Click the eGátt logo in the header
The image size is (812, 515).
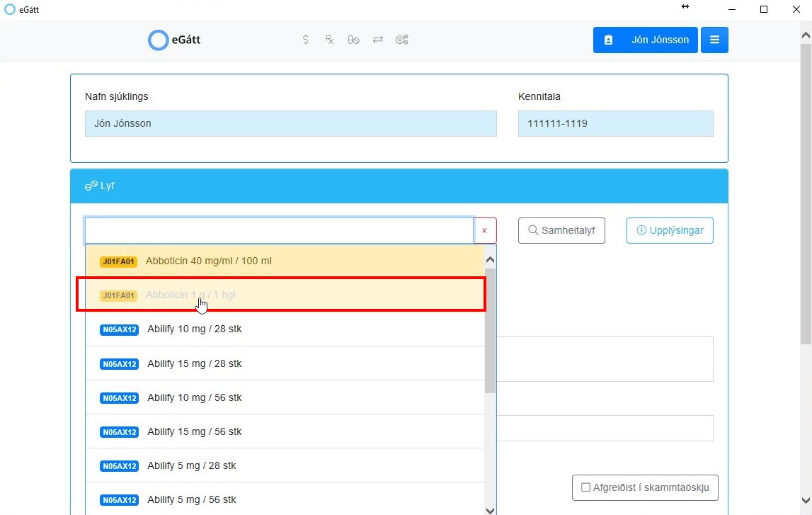coord(174,40)
